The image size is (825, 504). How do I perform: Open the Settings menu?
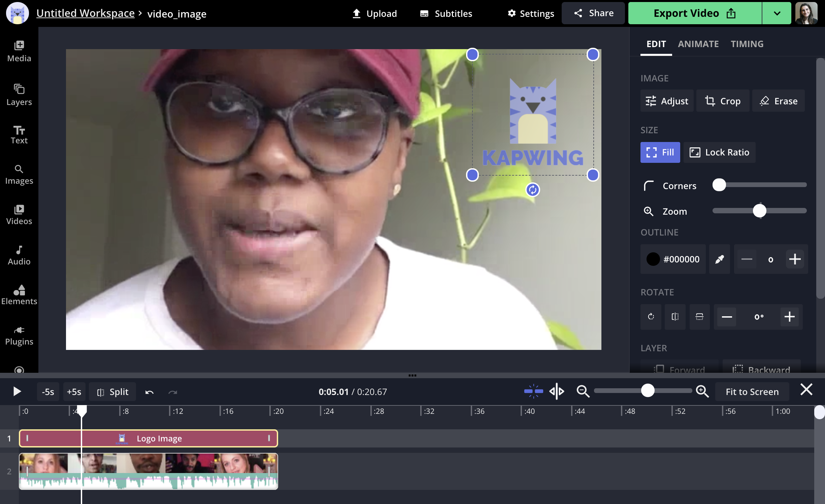point(531,13)
